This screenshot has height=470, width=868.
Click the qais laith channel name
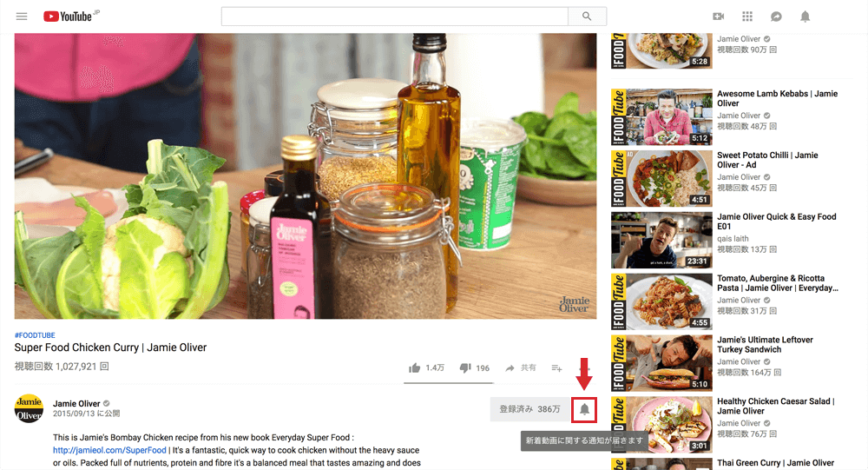[733, 239]
